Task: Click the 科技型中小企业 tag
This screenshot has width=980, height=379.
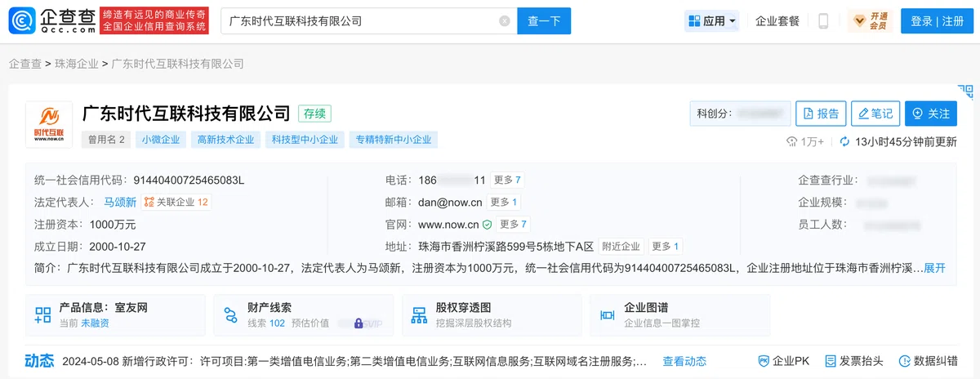Action: click(305, 140)
